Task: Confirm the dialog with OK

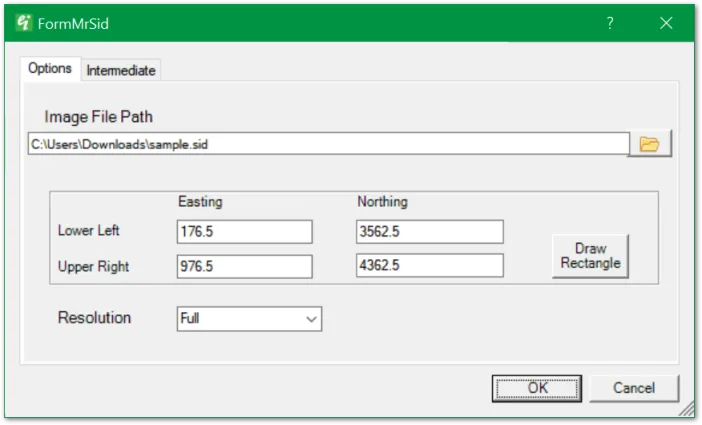Action: point(537,388)
